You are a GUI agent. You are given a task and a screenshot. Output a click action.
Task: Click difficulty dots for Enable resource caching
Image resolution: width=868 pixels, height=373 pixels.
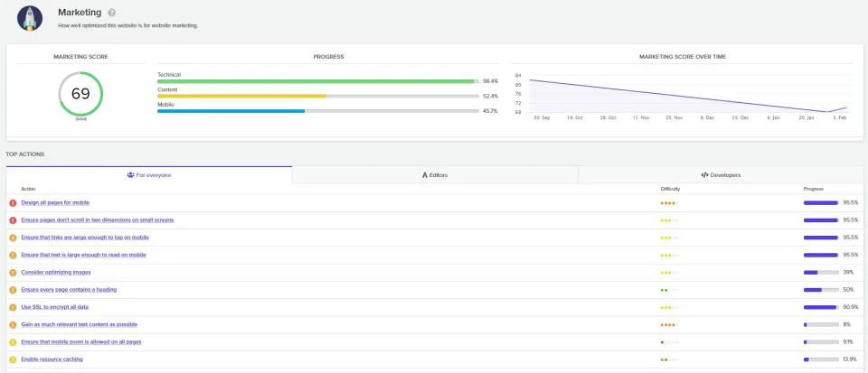[x=669, y=359]
